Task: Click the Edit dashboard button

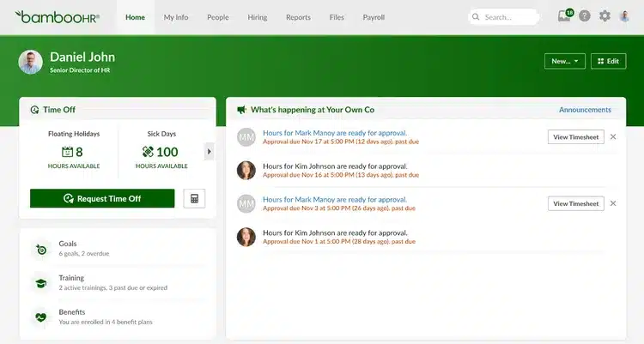Action: (608, 61)
